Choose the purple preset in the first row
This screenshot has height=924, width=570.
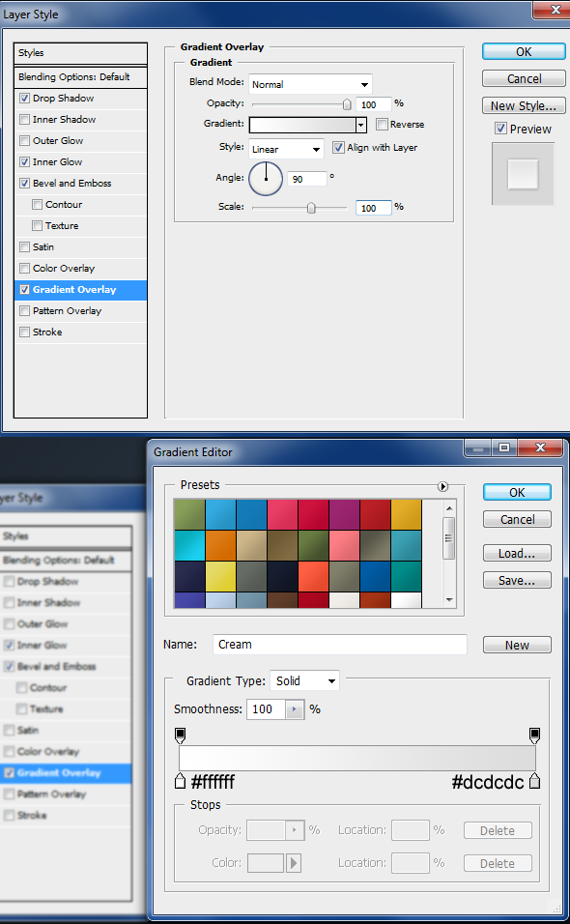(345, 514)
